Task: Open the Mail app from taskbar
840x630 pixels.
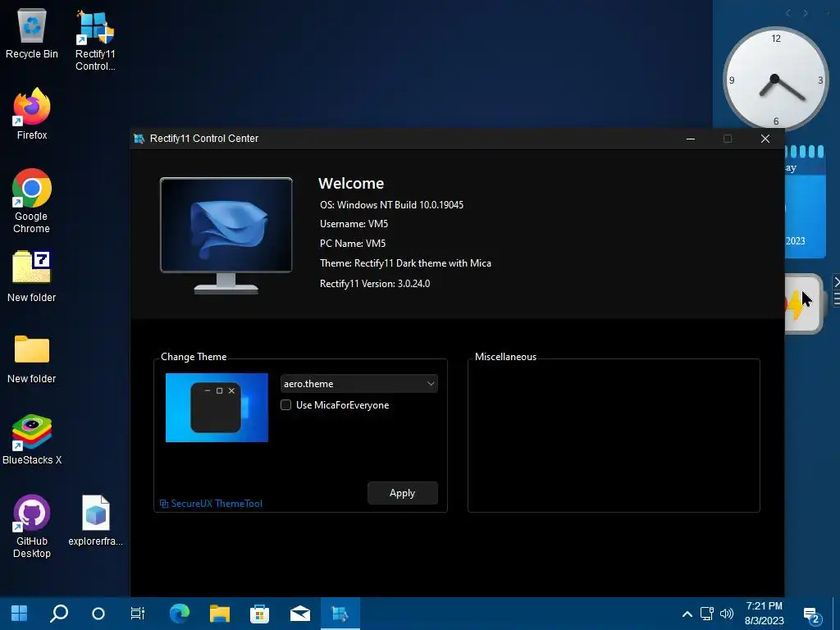Action: coord(300,614)
